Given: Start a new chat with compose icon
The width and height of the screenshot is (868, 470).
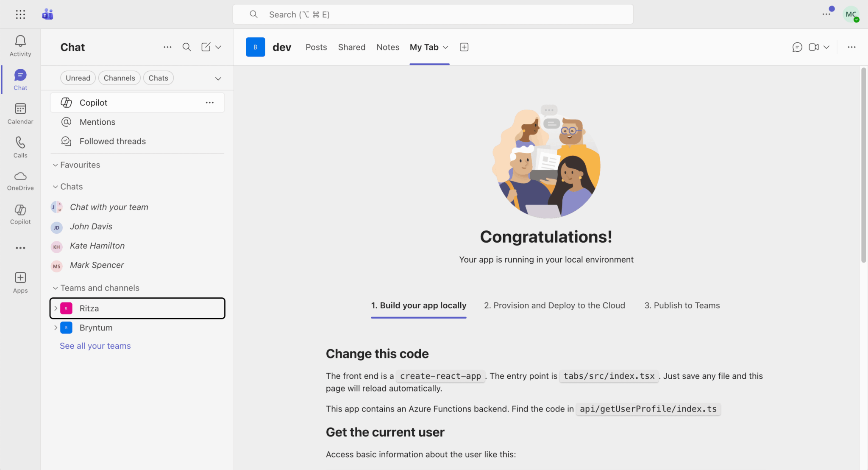Looking at the screenshot, I should pos(206,47).
